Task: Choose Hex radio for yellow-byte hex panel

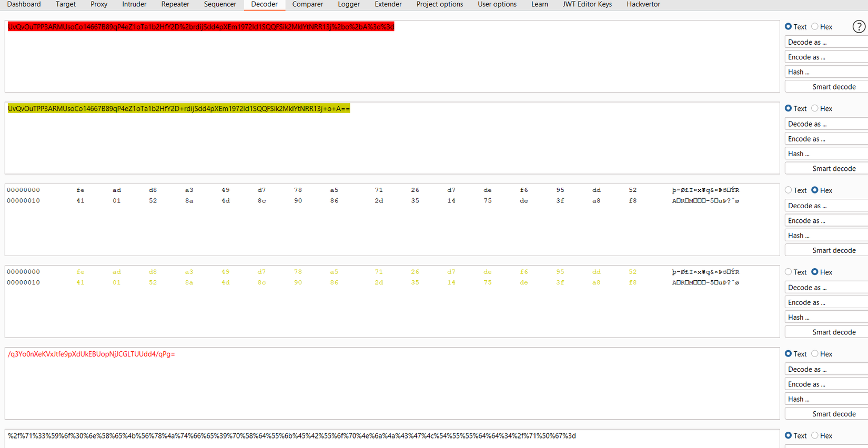Action: pos(815,272)
